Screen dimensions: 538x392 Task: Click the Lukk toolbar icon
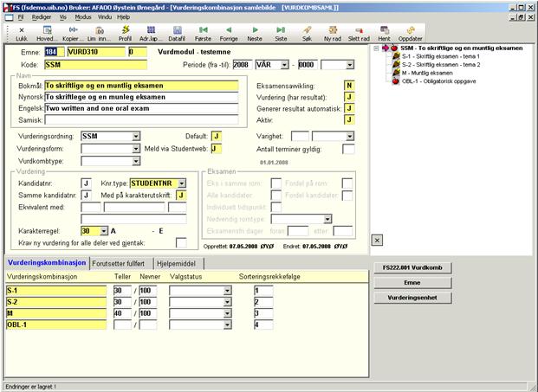coord(22,34)
